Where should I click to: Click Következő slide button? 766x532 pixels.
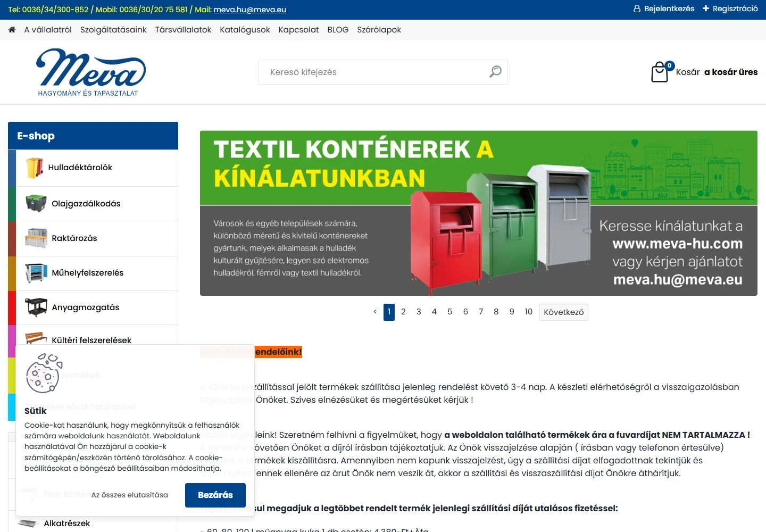tap(563, 312)
